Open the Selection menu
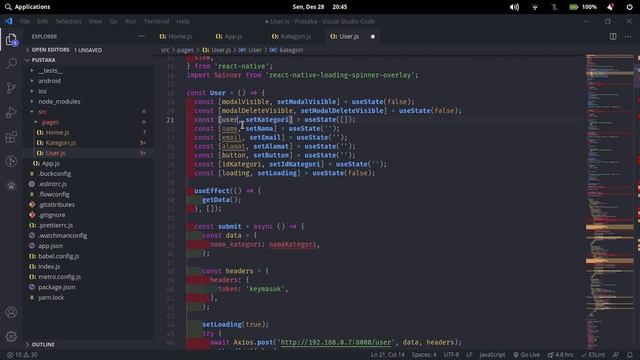Viewport: 640px width, 360px height. pos(68,21)
